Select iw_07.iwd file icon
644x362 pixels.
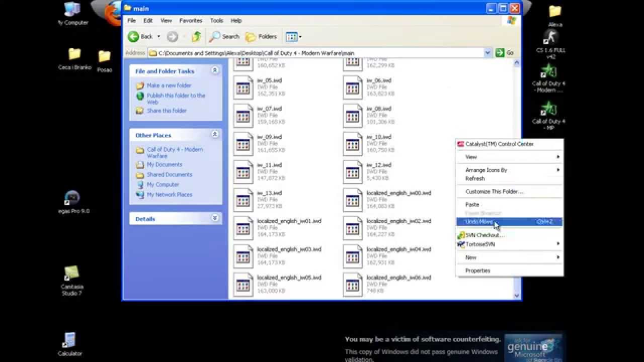coord(243,116)
